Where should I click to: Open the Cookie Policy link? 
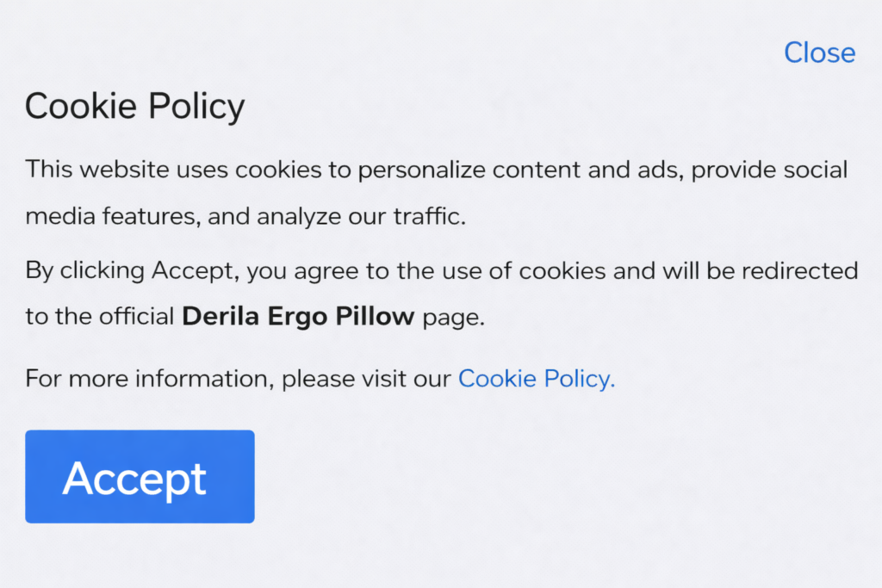point(536,378)
